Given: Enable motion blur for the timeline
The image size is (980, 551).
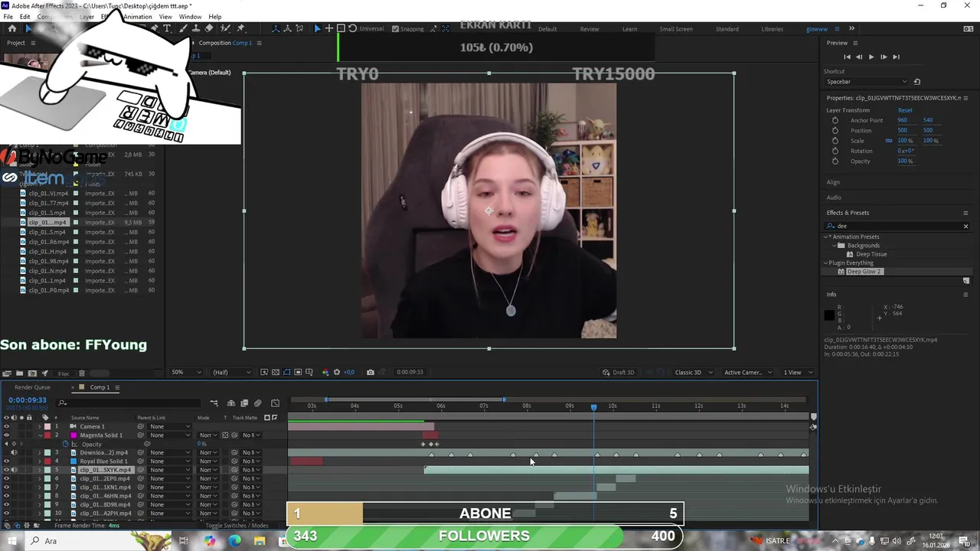Looking at the screenshot, I should [258, 403].
